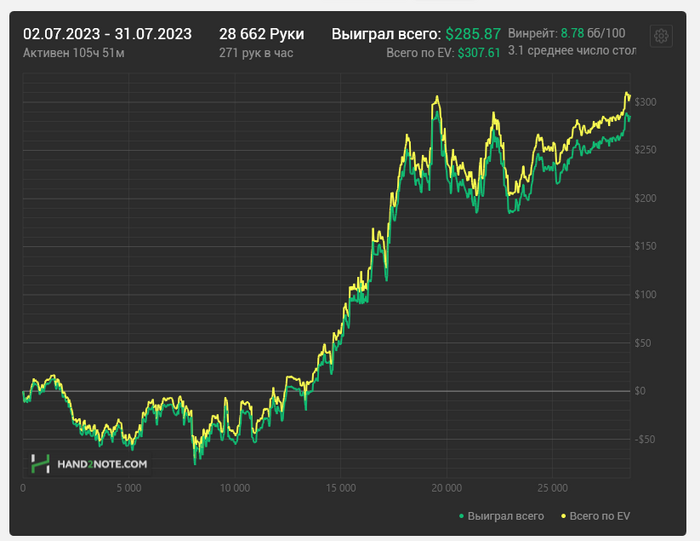This screenshot has height=541, width=700.
Task: Click the $250 y-axis label
Action: 646,150
